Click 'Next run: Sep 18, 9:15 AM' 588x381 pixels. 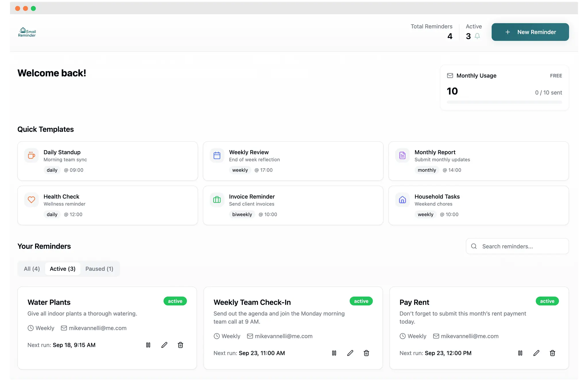[x=61, y=345]
